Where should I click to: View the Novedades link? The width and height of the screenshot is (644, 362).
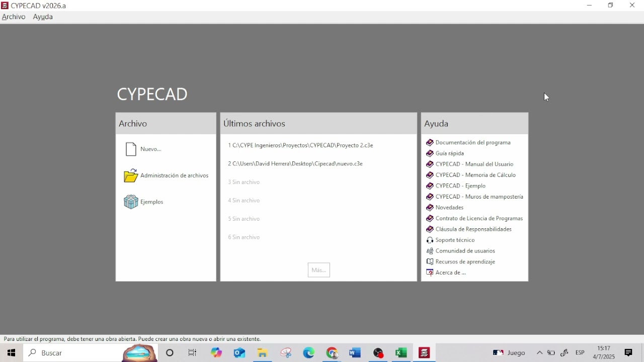(x=445, y=208)
